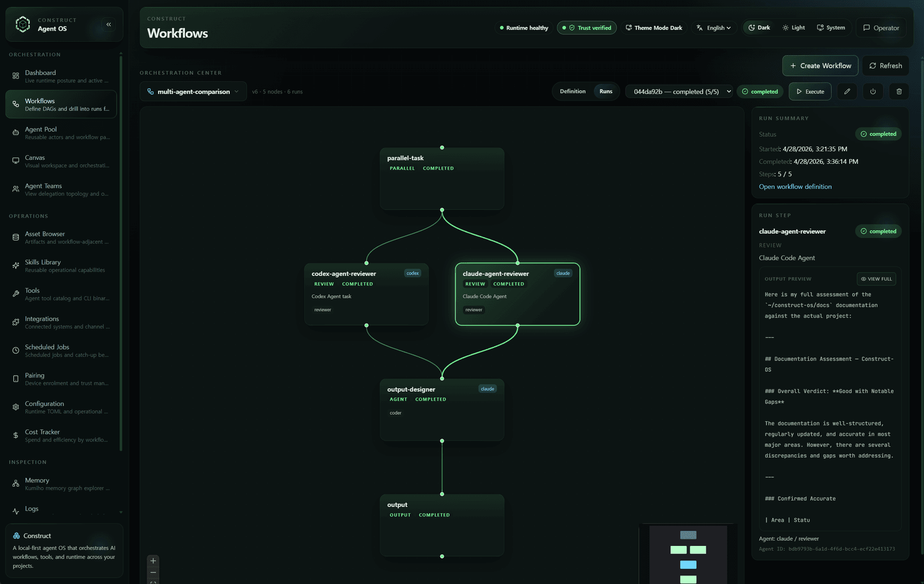Click the Runtime healthy status indicator
The image size is (924, 584).
coord(524,28)
